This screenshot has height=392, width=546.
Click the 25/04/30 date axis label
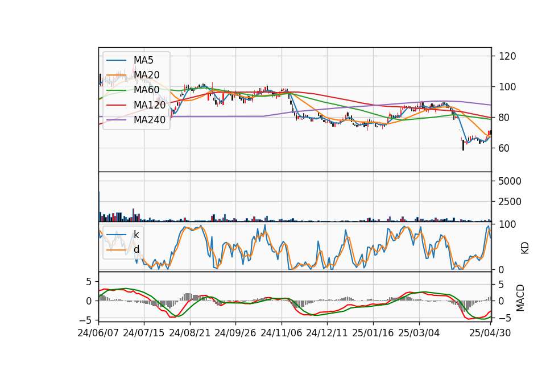pyautogui.click(x=490, y=333)
